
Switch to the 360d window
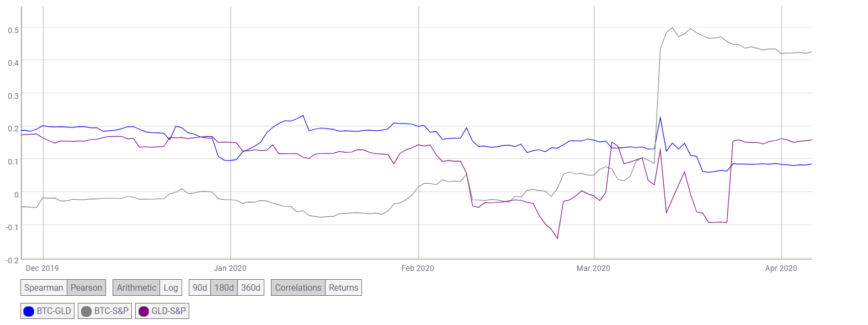tap(251, 287)
